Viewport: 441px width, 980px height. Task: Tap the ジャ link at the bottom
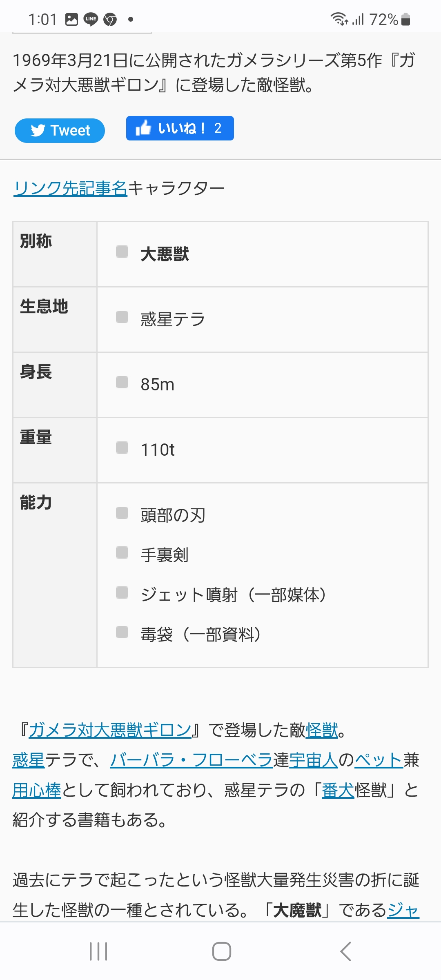tap(403, 910)
